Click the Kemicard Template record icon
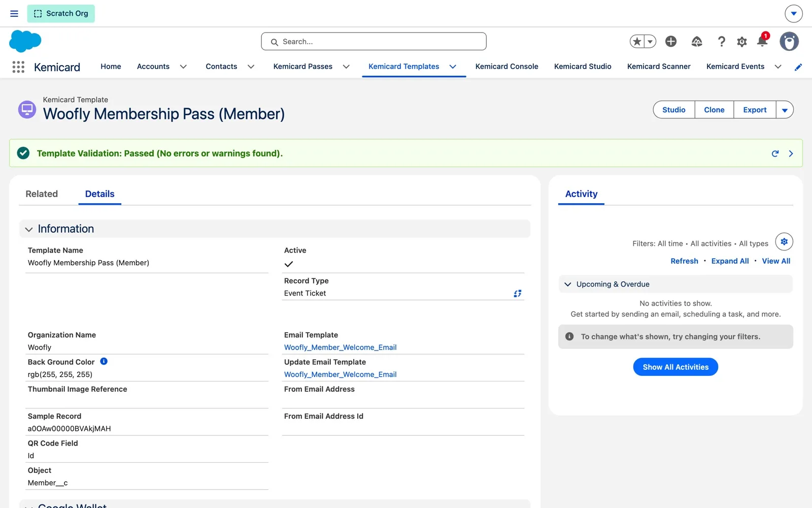This screenshot has height=508, width=812. tap(27, 109)
